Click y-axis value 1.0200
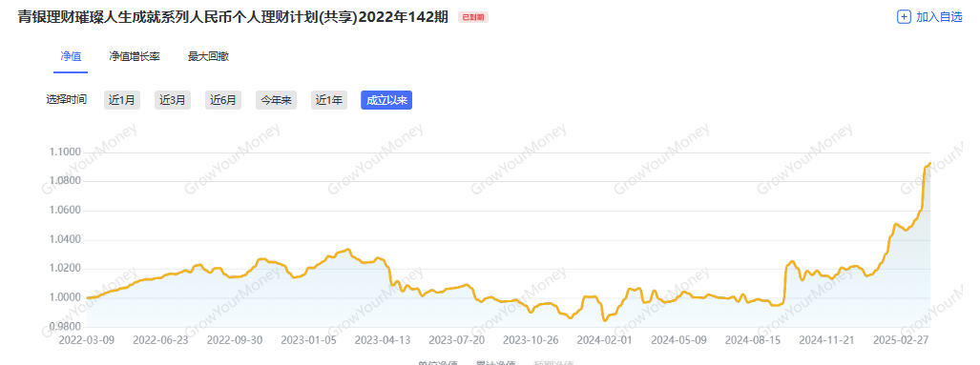This screenshot has width=980, height=365. click(x=64, y=269)
